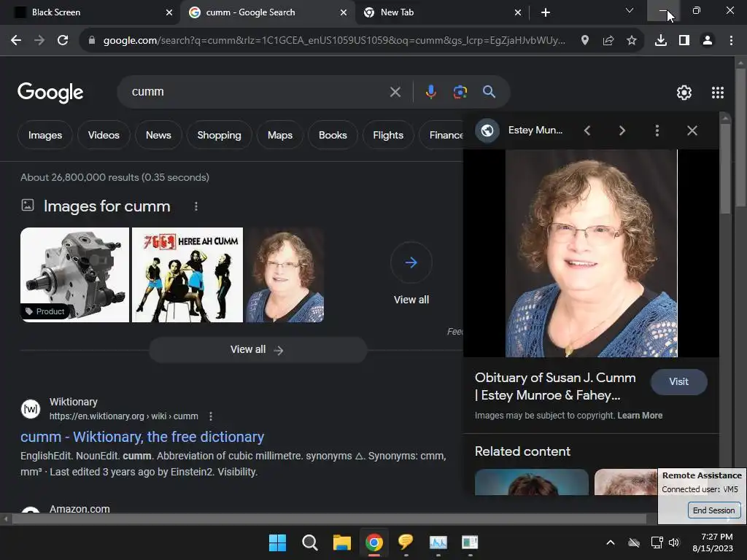This screenshot has height=560, width=747.
Task: Open Windows taskbar search
Action: click(x=309, y=542)
